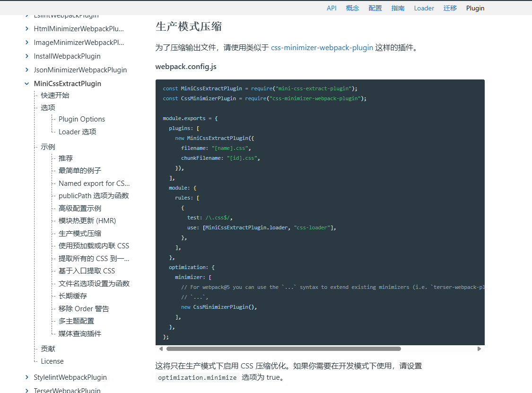
Task: Click the code block horizontal scrollbar thumb
Action: (284, 349)
